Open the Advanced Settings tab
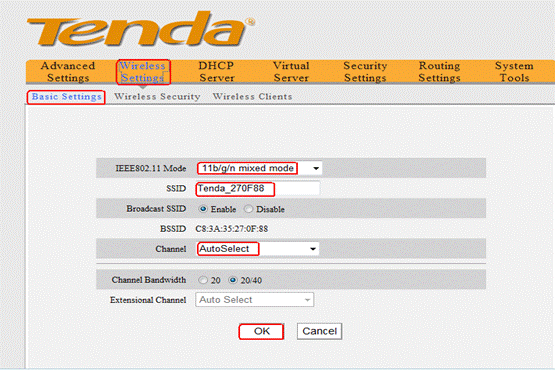 pyautogui.click(x=68, y=72)
